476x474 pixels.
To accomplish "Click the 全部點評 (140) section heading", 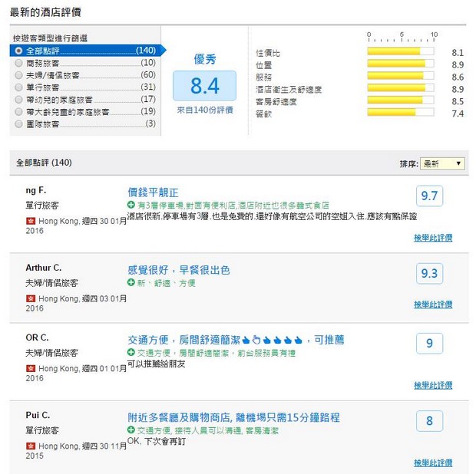I will coord(44,163).
